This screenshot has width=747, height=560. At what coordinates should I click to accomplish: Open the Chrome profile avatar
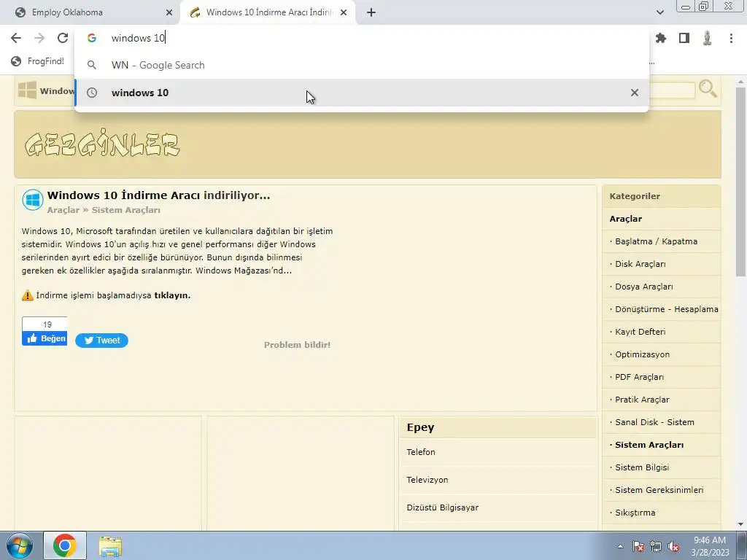(708, 38)
